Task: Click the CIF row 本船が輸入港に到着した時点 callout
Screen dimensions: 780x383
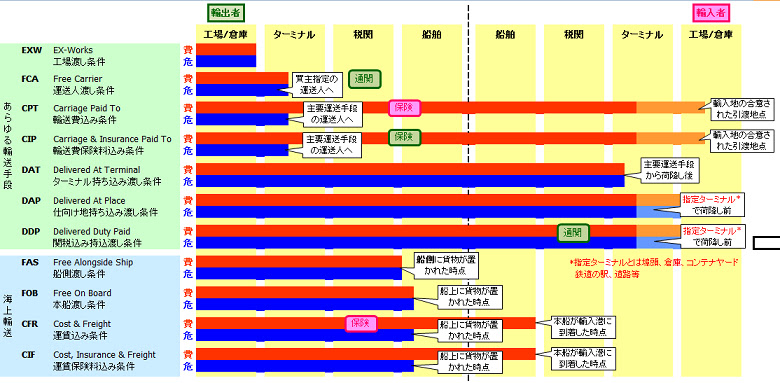Action: (585, 358)
